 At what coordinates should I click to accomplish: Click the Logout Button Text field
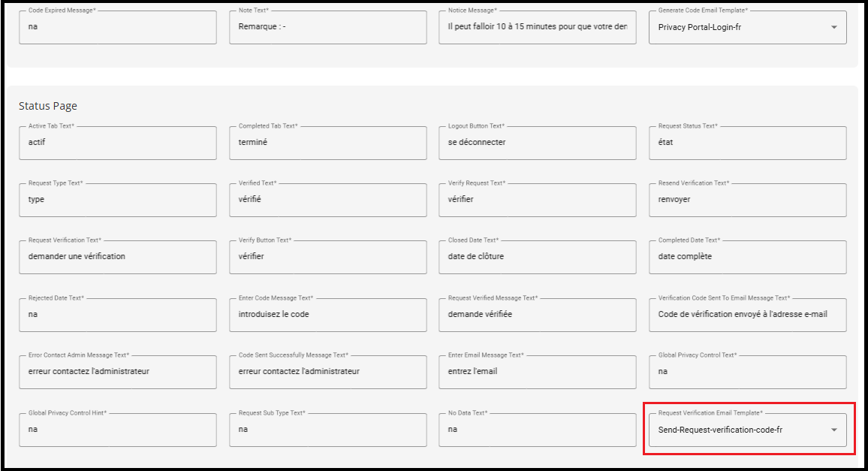537,143
